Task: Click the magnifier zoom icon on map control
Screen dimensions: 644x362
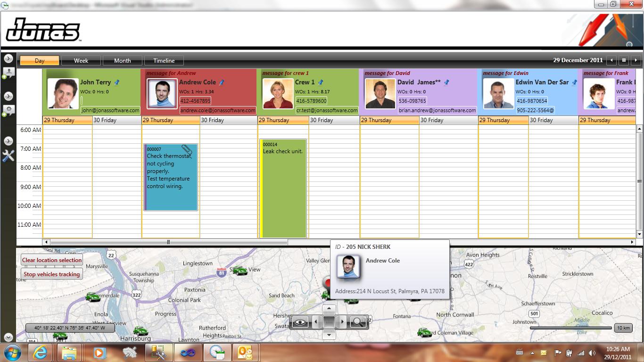Action: [358, 322]
